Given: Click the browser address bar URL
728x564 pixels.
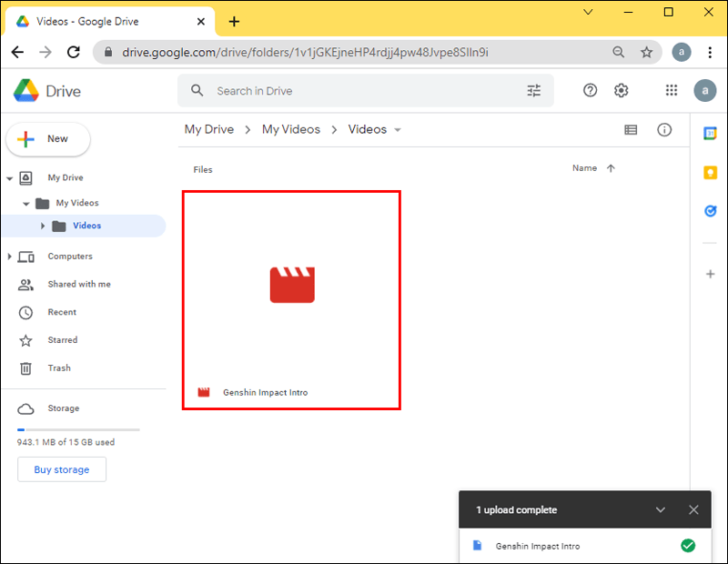Looking at the screenshot, I should pyautogui.click(x=305, y=52).
